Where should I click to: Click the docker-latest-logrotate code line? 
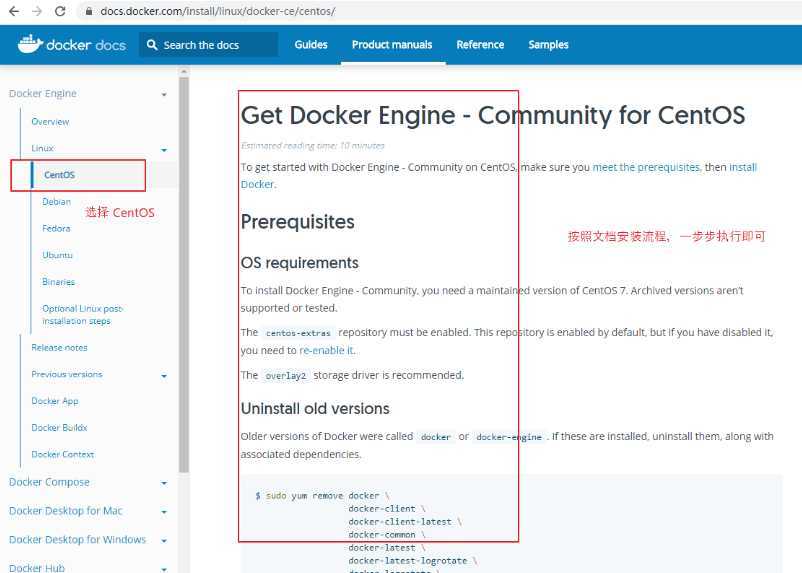(413, 561)
